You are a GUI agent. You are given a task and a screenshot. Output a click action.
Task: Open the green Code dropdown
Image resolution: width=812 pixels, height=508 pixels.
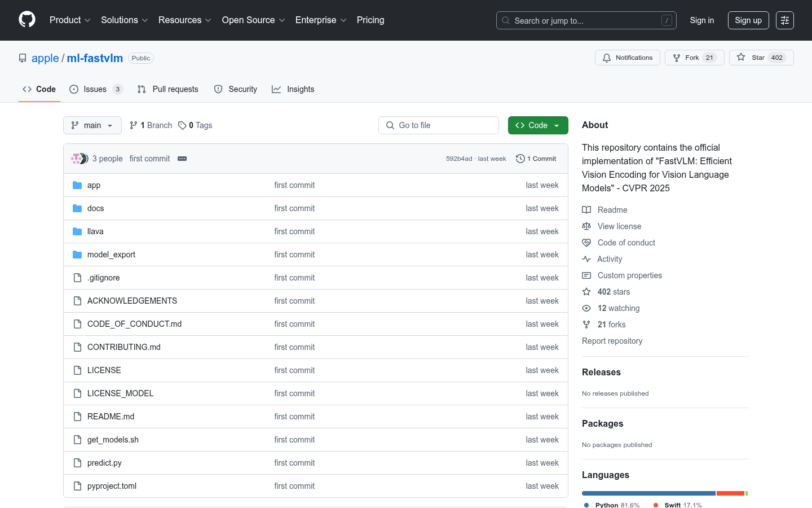tap(537, 125)
